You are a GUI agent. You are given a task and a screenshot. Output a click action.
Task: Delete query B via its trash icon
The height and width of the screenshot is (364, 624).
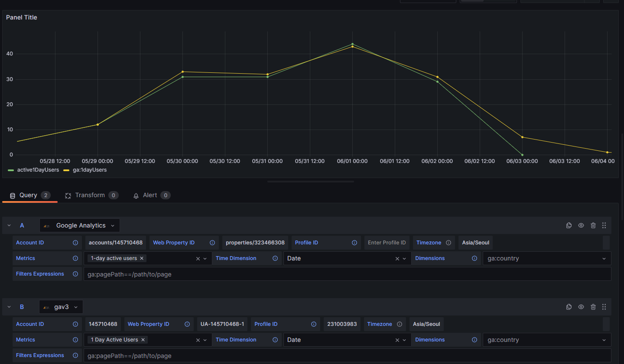(593, 307)
